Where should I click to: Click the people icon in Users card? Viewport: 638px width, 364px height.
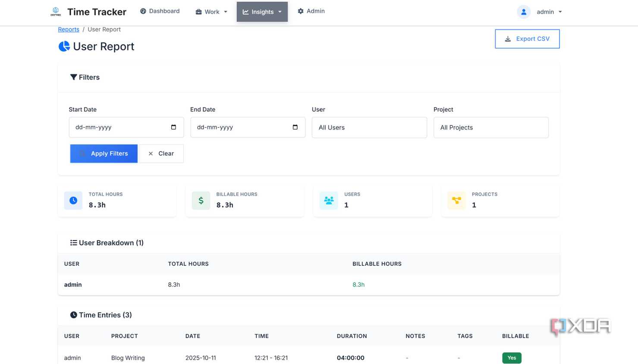[x=329, y=201]
